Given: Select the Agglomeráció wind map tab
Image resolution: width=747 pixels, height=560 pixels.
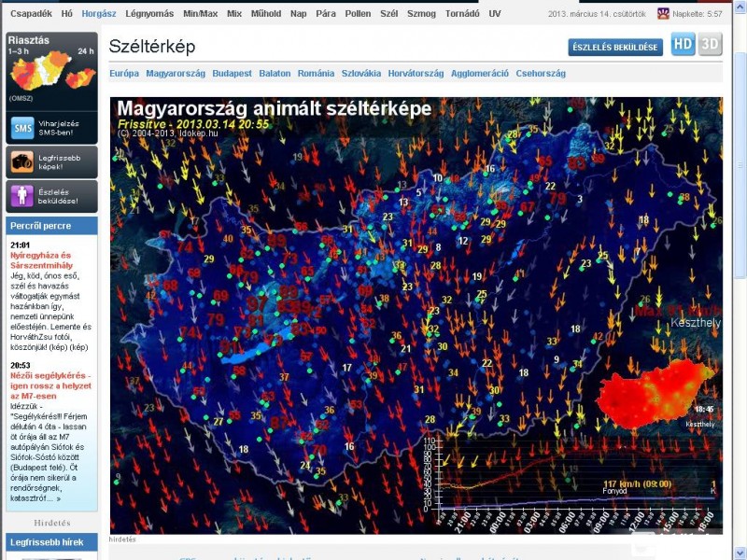Looking at the screenshot, I should pos(480,74).
